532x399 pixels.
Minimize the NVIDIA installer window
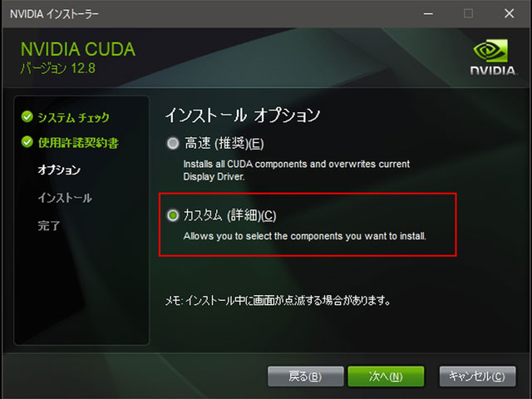pos(428,14)
